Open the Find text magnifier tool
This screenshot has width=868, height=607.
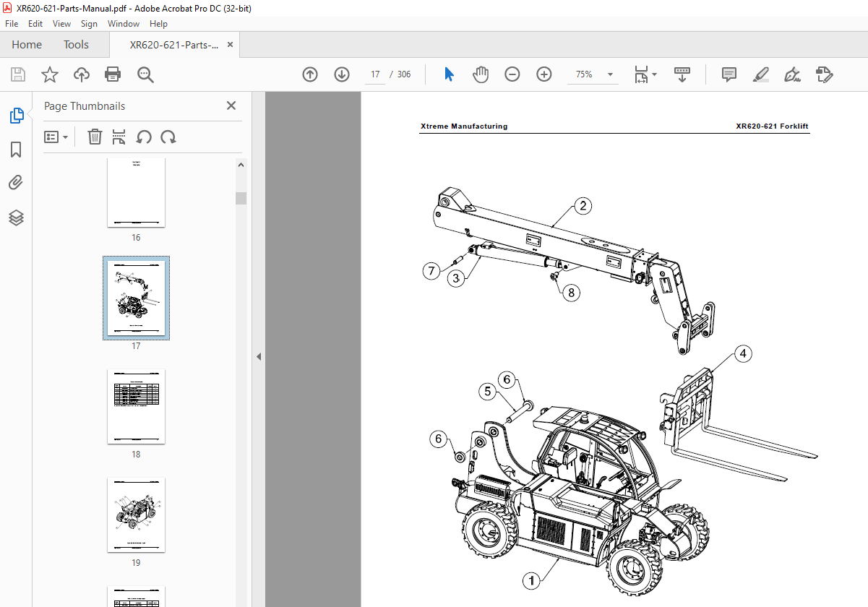[145, 74]
